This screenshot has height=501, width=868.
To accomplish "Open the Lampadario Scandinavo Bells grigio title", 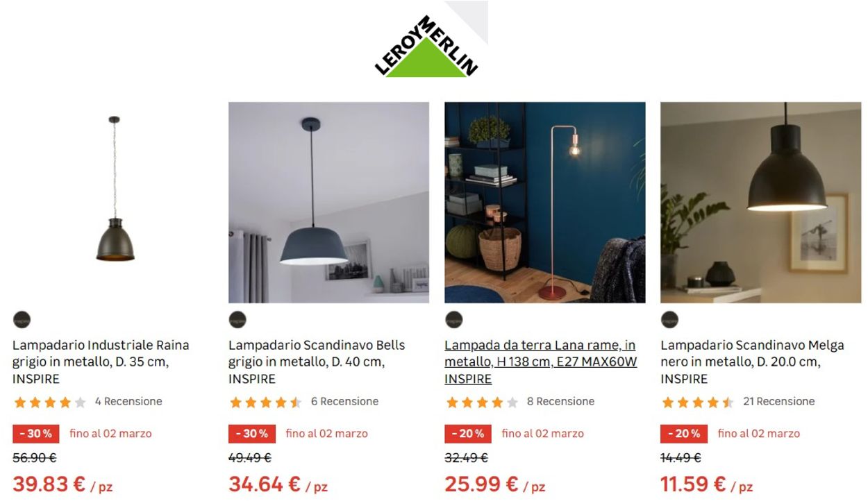I will [x=317, y=362].
